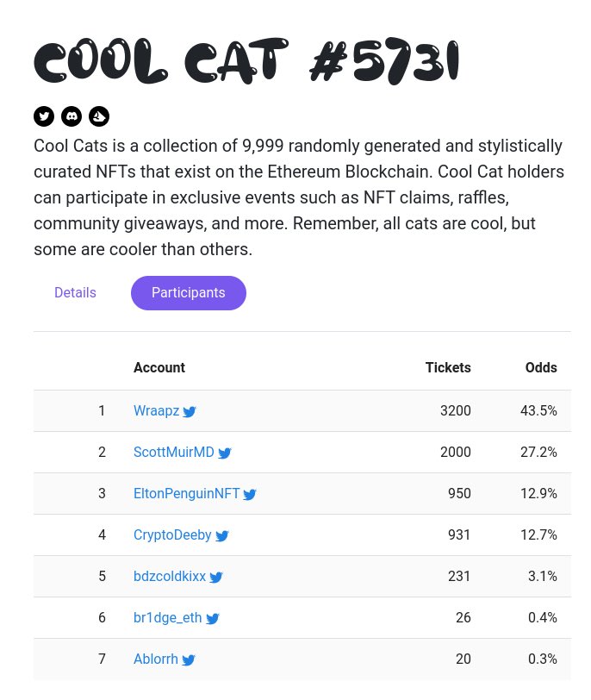The image size is (591, 700).
Task: Click Twitter bird icon beside bdzcoldkixx
Action: click(216, 578)
